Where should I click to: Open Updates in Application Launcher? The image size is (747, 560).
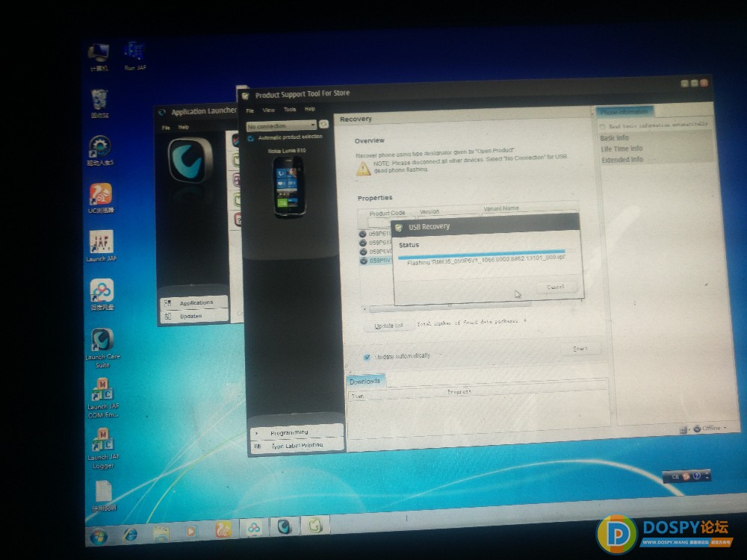click(194, 316)
